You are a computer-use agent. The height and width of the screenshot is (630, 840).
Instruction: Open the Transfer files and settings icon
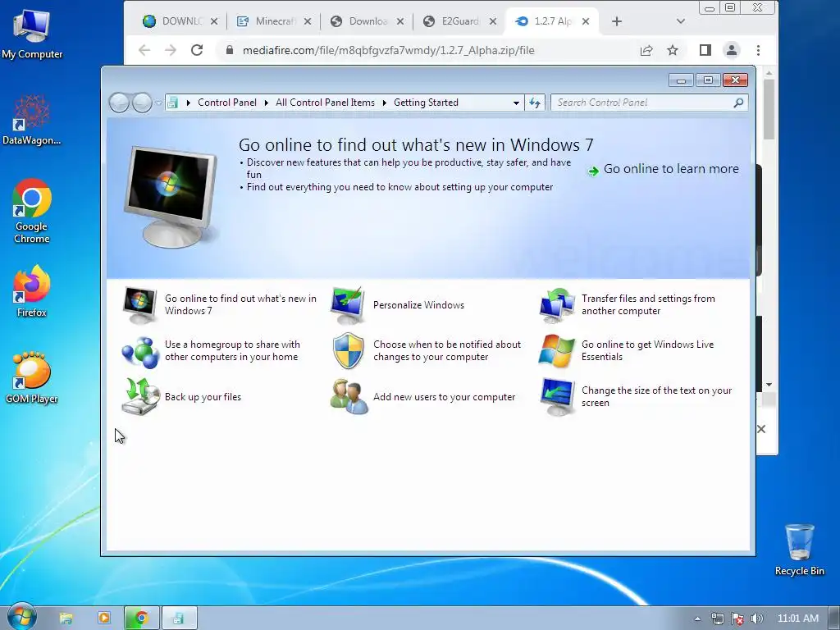point(557,305)
